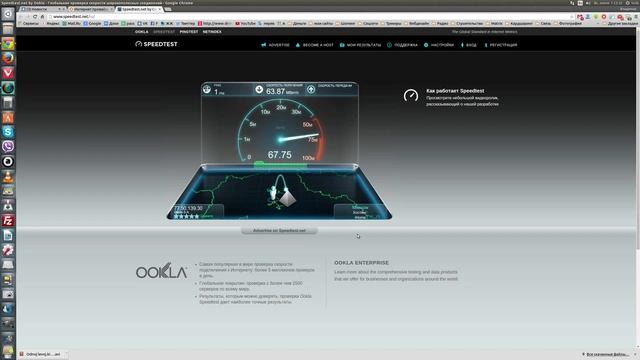Launch Skype from the dock

coord(8,132)
